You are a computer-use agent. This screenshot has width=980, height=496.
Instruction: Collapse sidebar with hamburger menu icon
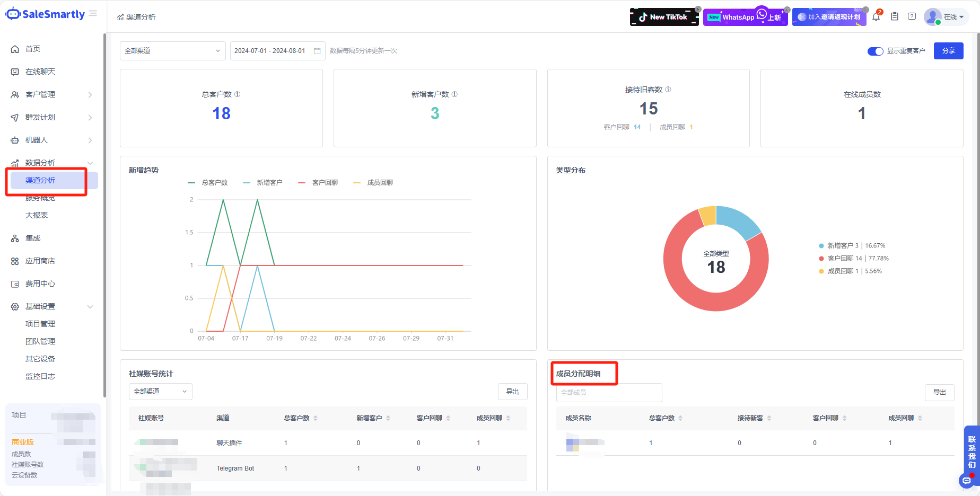click(x=93, y=14)
